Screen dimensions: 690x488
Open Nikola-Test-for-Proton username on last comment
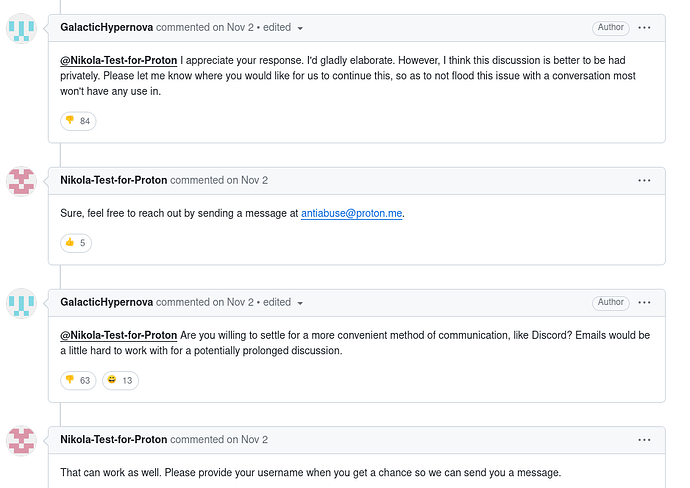[x=113, y=439]
